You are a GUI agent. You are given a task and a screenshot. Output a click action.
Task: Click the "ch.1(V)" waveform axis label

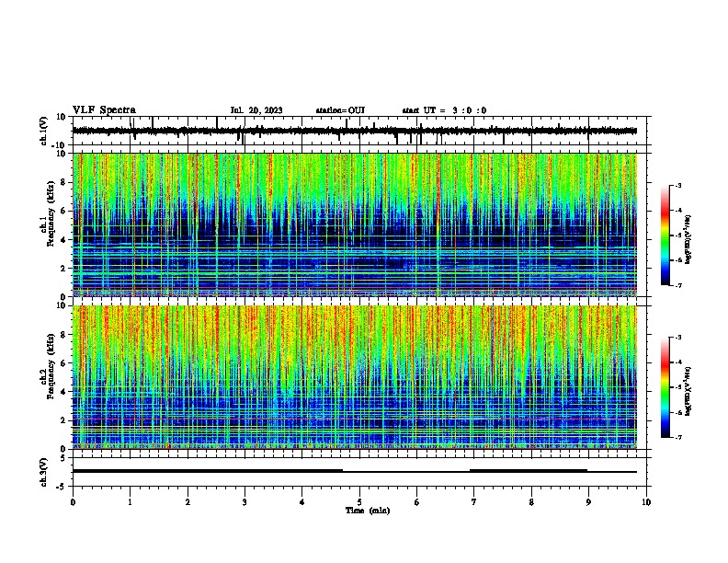tap(44, 131)
